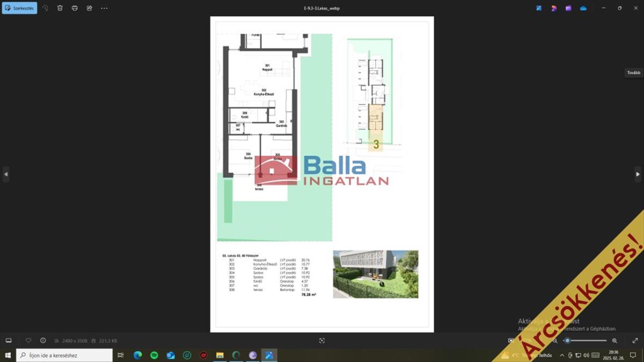Rotate the image with the rotate icon

point(46,8)
